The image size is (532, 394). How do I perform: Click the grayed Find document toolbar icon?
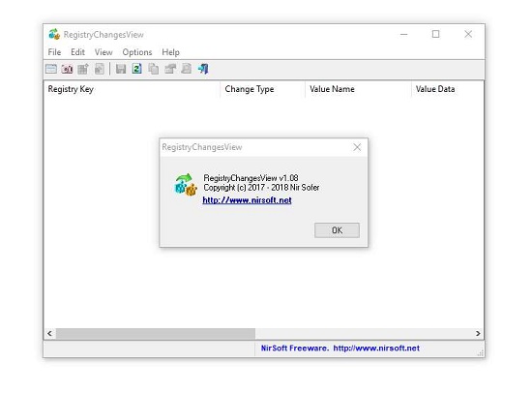(187, 69)
